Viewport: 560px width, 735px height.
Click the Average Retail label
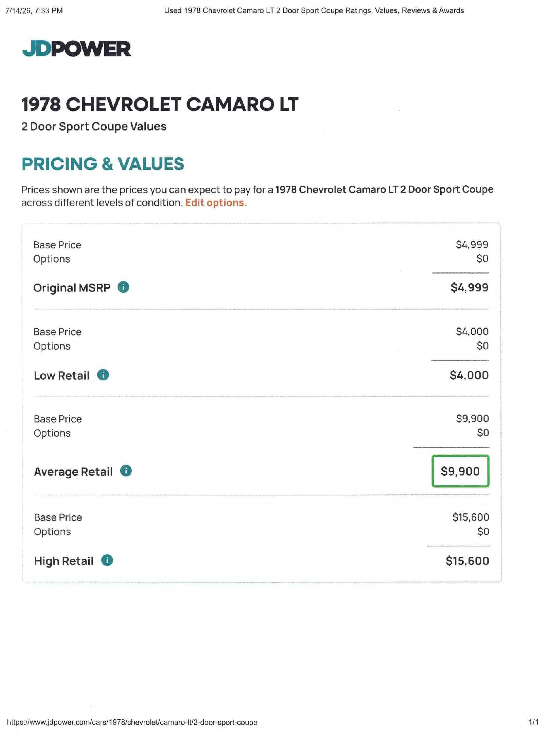pos(73,472)
